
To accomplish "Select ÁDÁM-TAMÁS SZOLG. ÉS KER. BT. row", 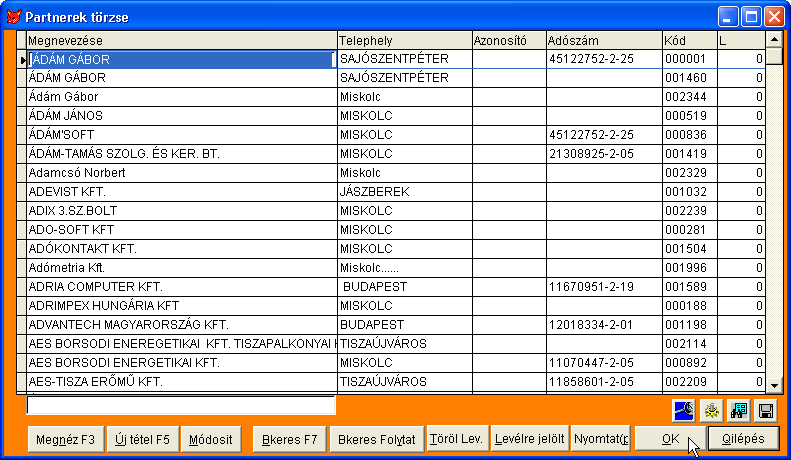I will coord(182,154).
